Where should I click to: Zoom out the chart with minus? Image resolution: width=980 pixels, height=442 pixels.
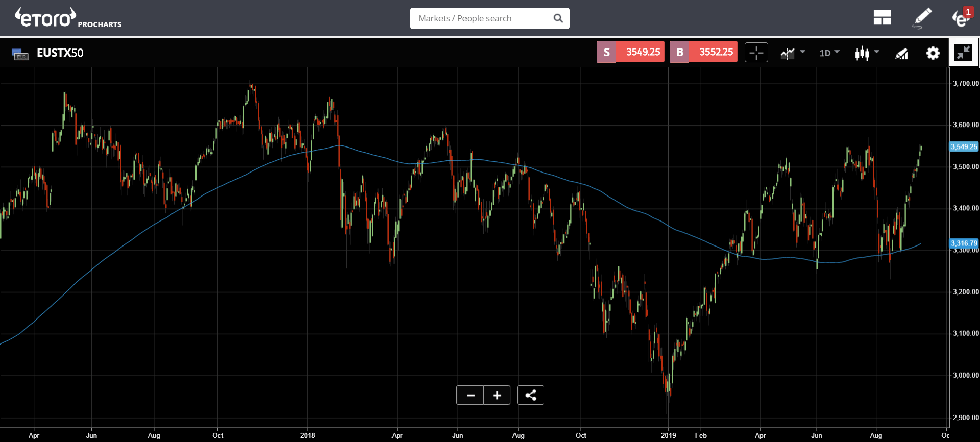coord(470,395)
